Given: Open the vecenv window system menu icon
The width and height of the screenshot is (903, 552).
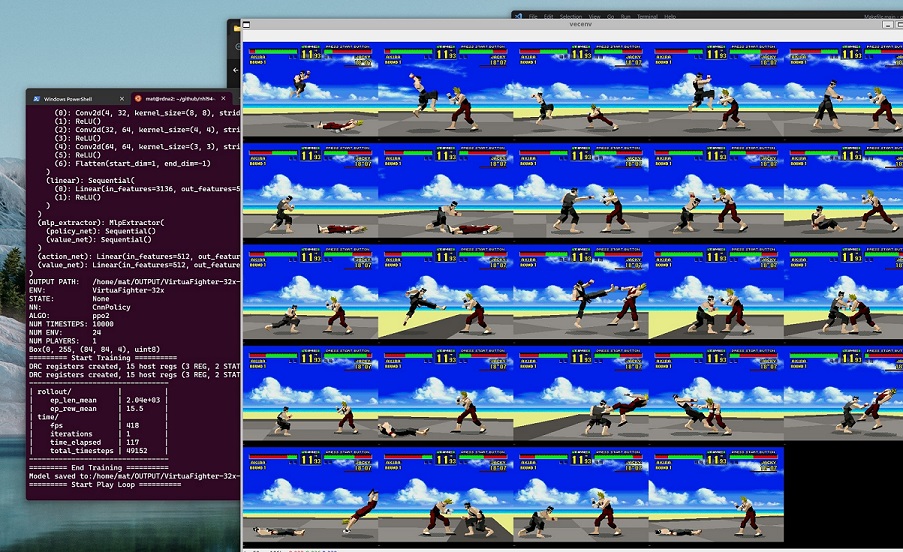Looking at the screenshot, I should coord(246,25).
